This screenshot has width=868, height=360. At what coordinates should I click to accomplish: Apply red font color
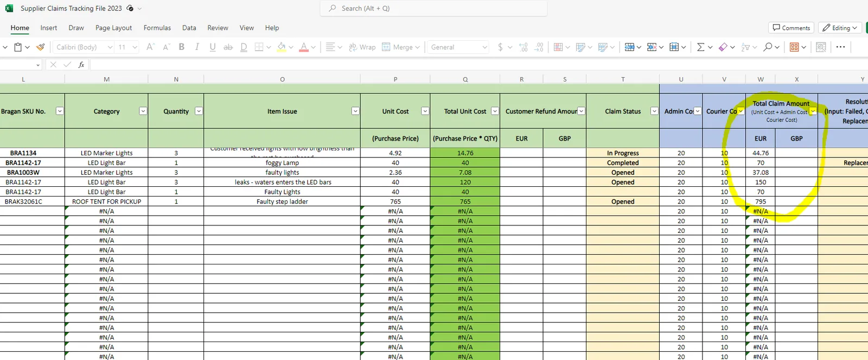[304, 47]
